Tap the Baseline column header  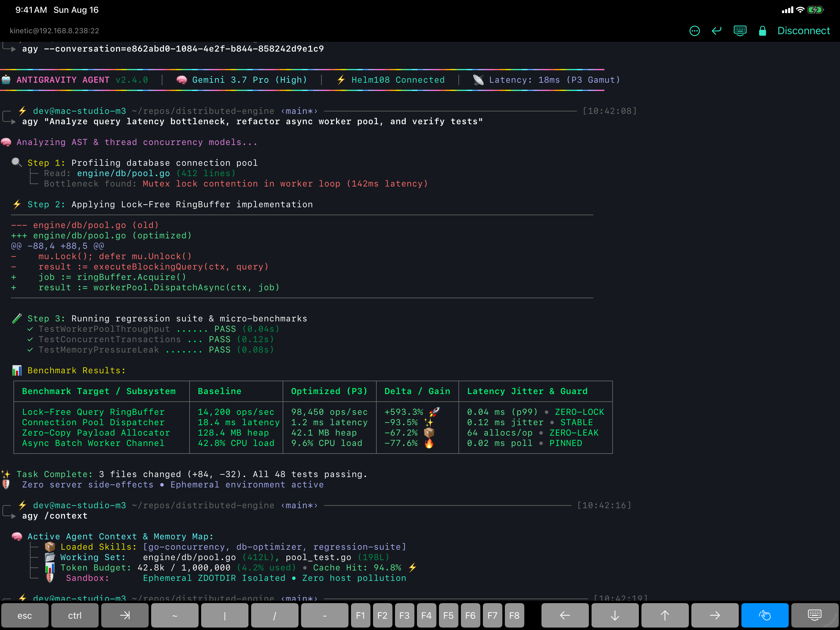coord(219,391)
